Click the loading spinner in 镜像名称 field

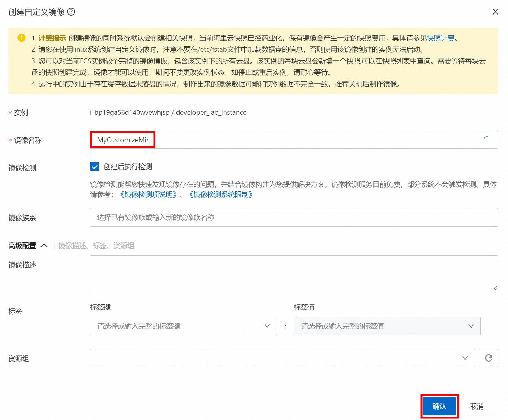[486, 139]
